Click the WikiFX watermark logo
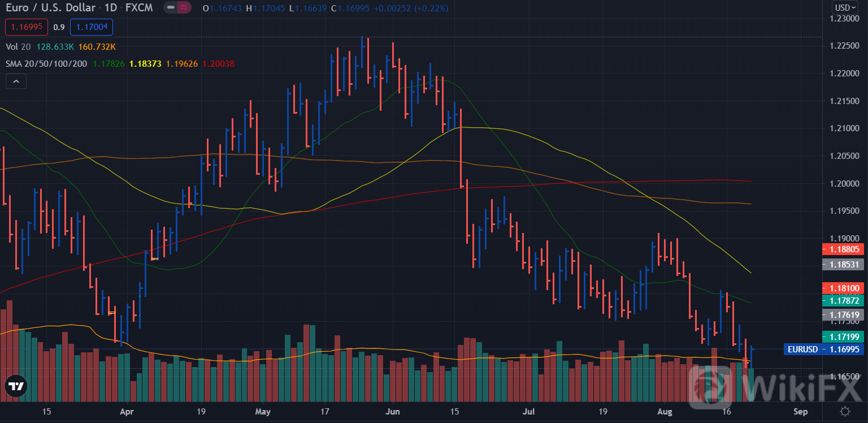Image resolution: width=868 pixels, height=423 pixels. [x=777, y=385]
